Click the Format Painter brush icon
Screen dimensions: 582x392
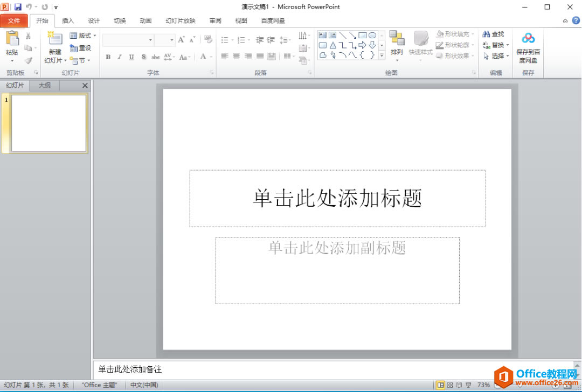coord(28,60)
